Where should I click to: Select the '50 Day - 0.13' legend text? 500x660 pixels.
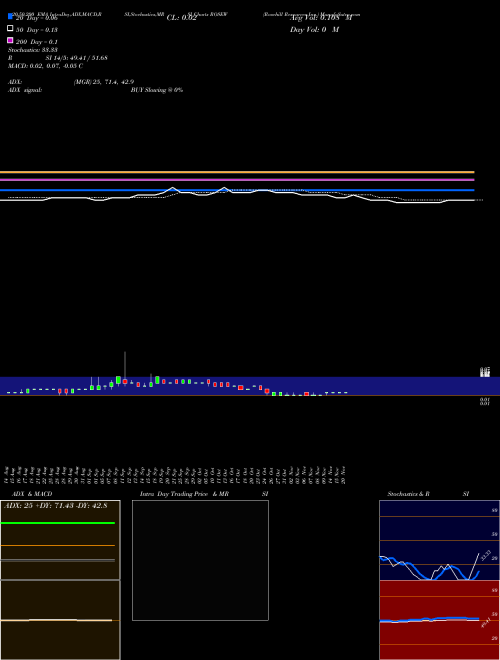[x=37, y=30]
